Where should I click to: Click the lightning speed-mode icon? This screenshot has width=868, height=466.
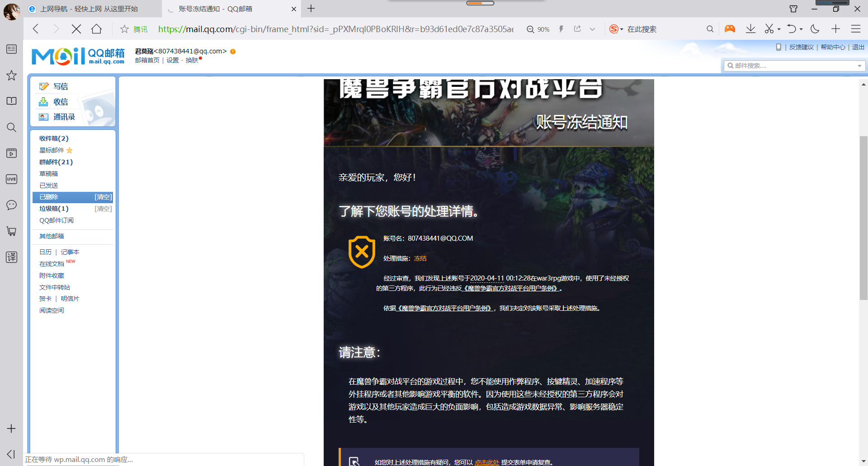(561, 29)
